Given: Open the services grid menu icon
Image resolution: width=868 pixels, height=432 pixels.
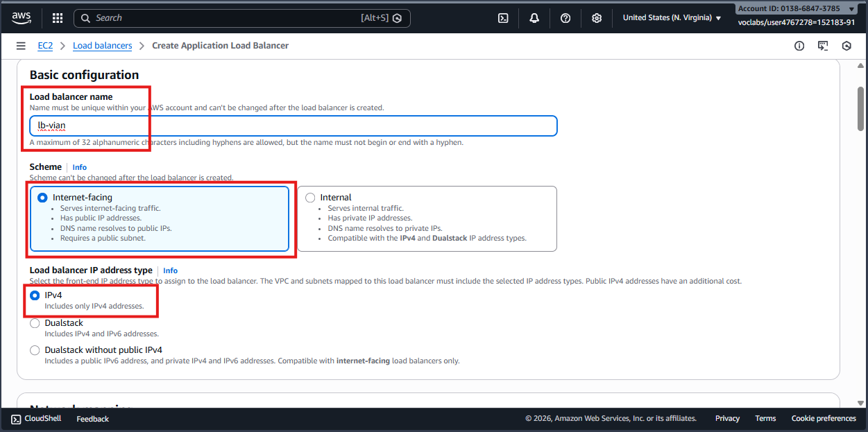Looking at the screenshot, I should click(58, 18).
